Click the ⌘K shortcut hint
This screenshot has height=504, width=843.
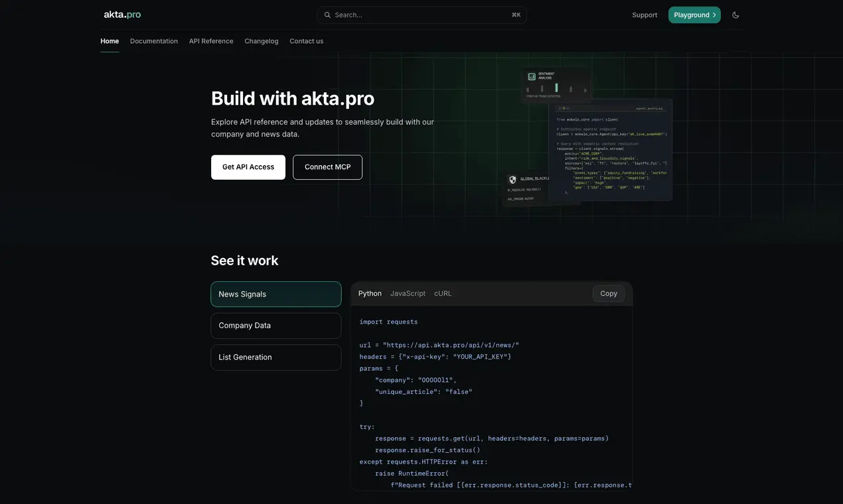click(516, 15)
